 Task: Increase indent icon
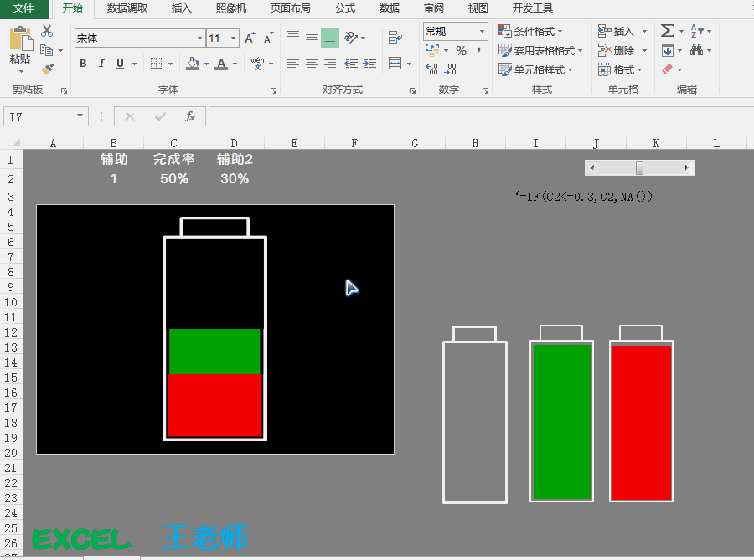pos(369,64)
